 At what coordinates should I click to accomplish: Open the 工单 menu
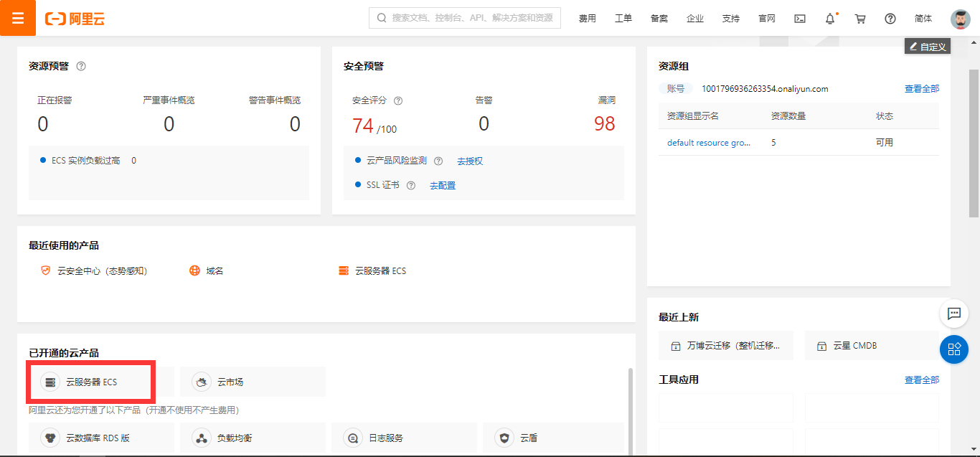(x=623, y=19)
